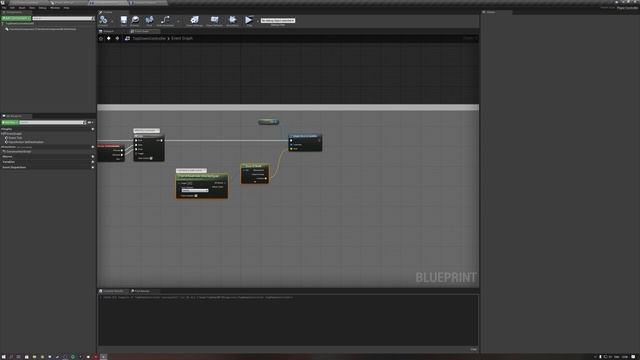
Task: Go back with the graph navigation arrow
Action: coord(109,38)
